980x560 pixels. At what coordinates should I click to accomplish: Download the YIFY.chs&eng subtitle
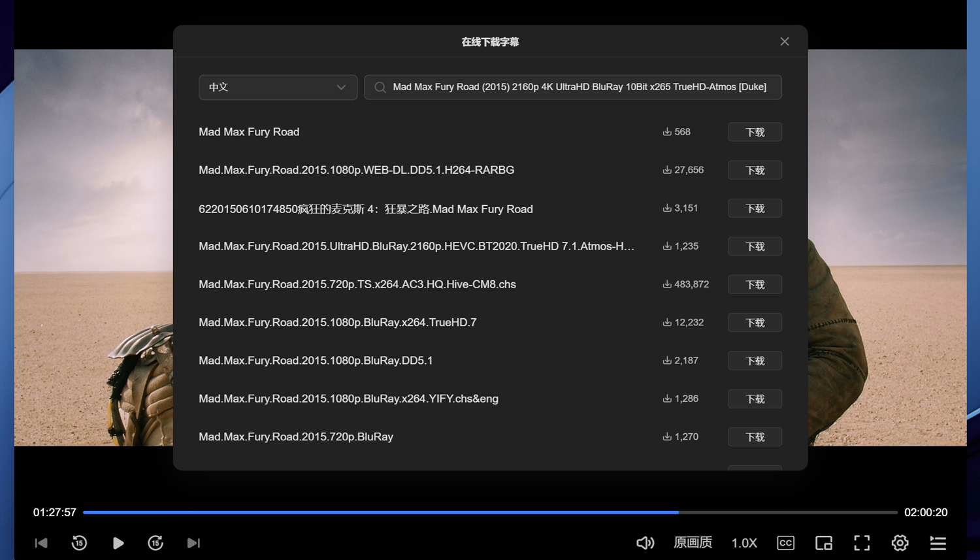755,399
